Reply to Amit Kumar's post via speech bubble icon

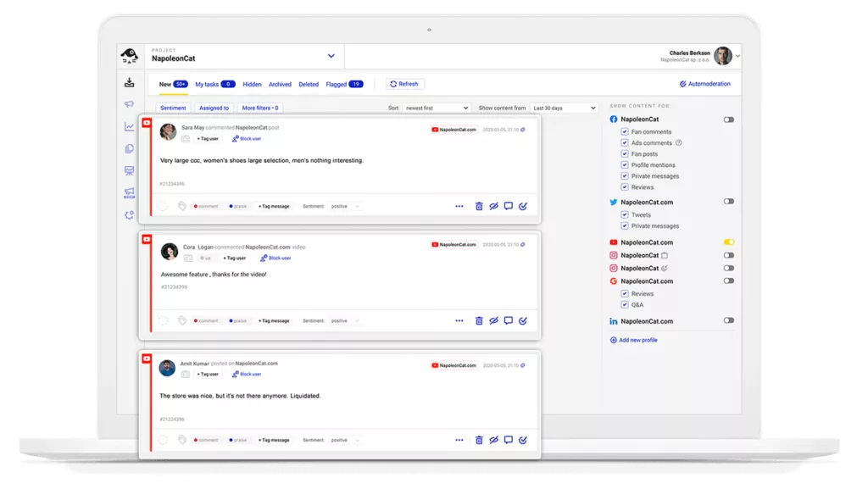pyautogui.click(x=509, y=441)
